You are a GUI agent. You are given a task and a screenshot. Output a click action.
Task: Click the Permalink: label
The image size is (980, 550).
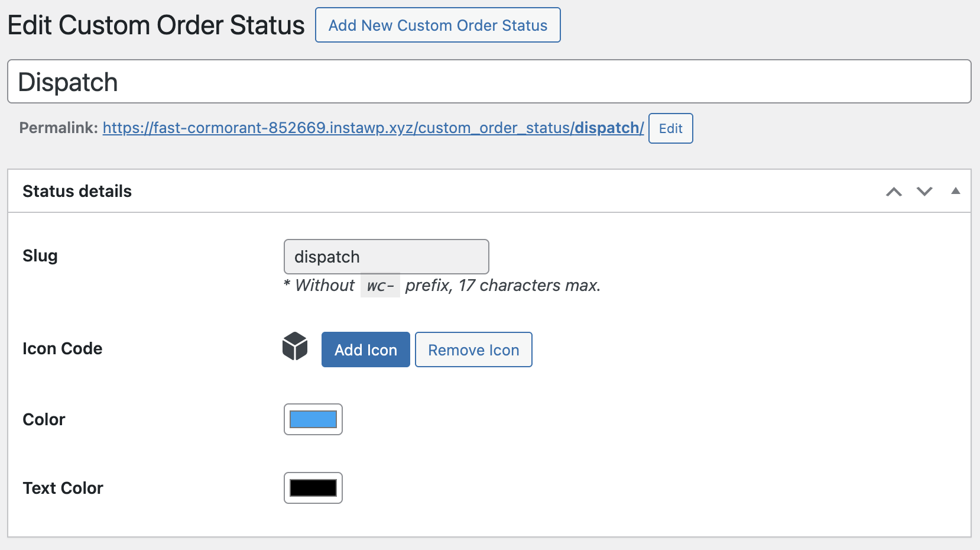[59, 128]
